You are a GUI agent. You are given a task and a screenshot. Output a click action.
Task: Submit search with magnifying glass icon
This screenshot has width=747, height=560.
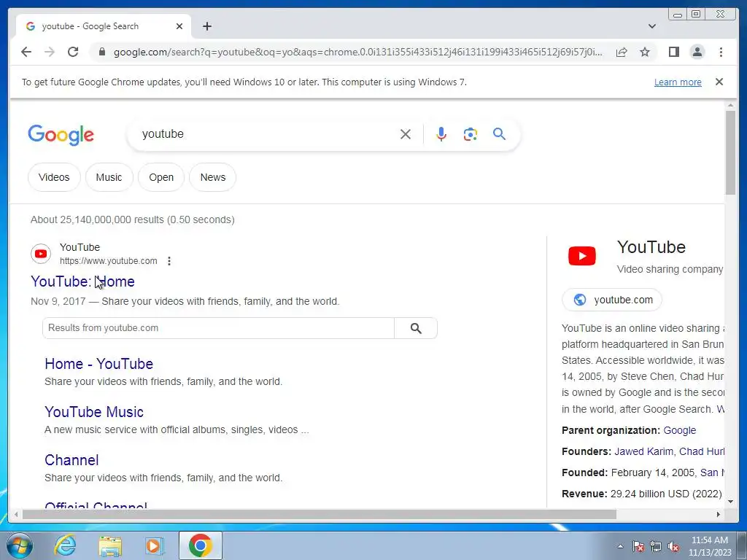tap(499, 134)
